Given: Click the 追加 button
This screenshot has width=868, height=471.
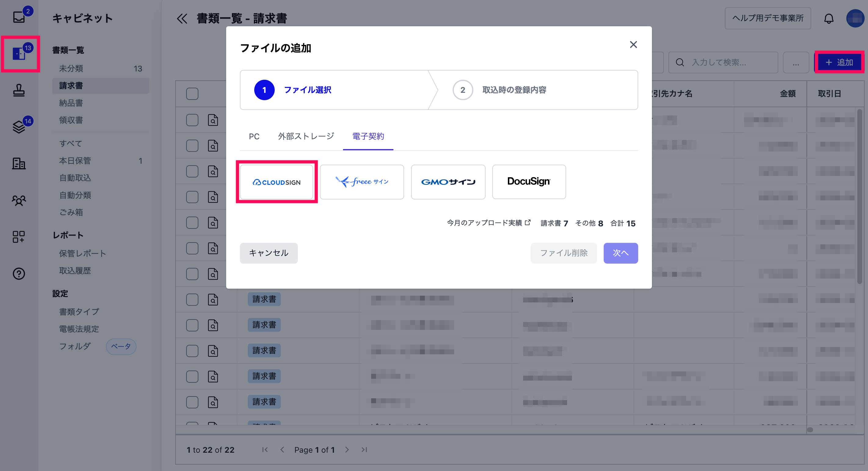Looking at the screenshot, I should point(839,62).
